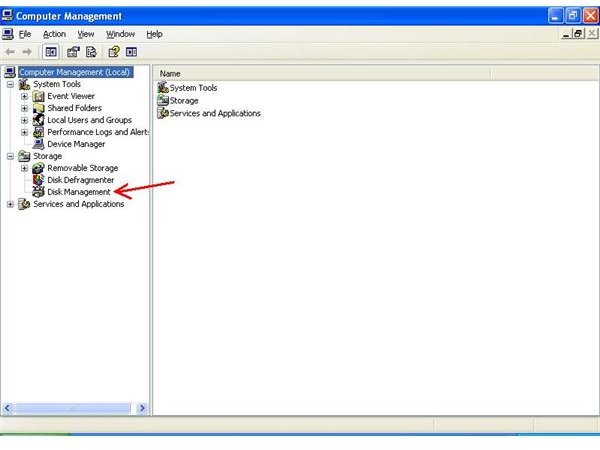600x450 pixels.
Task: Click the title bar Computer Management icon
Action: pos(7,15)
